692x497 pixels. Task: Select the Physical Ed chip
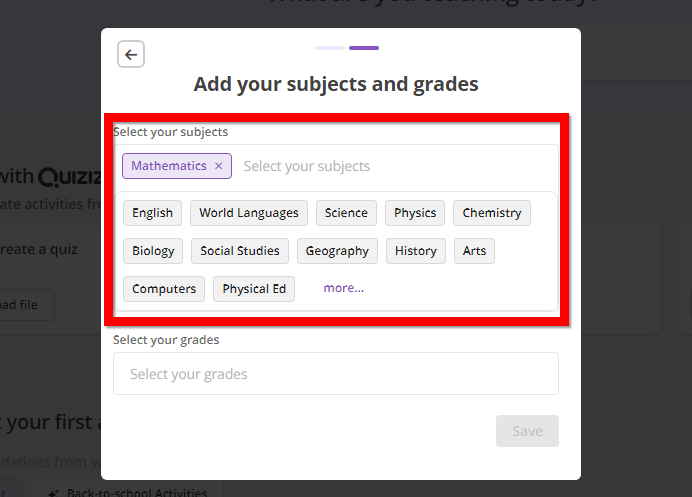254,289
